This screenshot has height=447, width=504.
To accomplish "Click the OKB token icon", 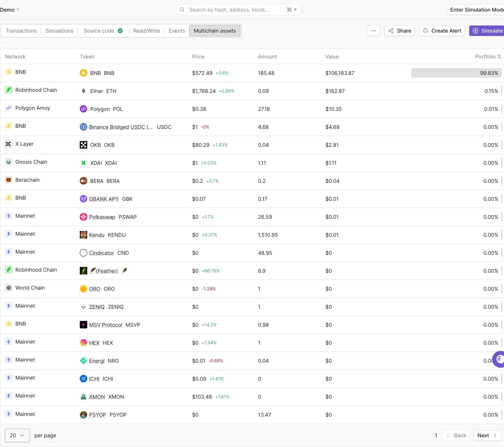I will (84, 145).
